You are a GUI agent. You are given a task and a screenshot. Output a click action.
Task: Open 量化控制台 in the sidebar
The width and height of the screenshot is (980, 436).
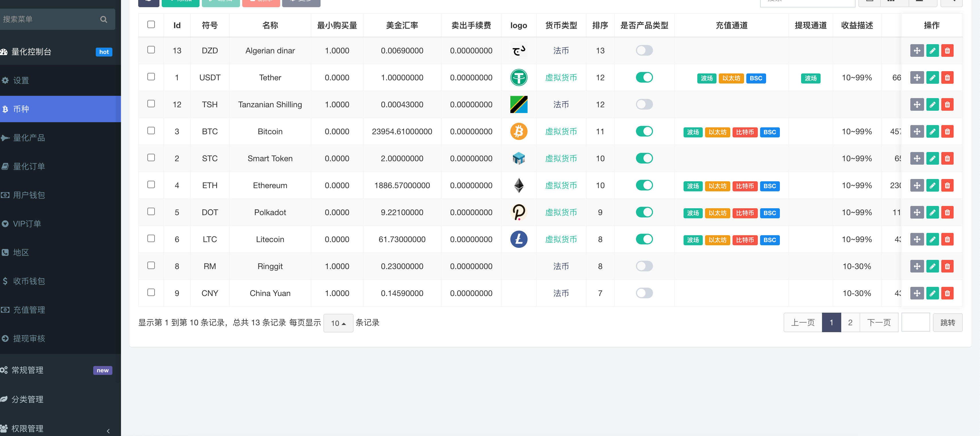pos(42,52)
